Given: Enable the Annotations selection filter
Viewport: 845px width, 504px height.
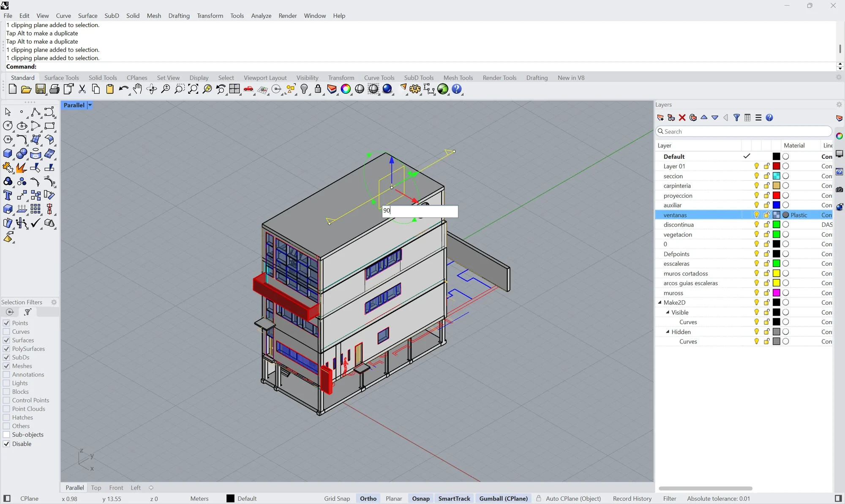Looking at the screenshot, I should coord(6,375).
